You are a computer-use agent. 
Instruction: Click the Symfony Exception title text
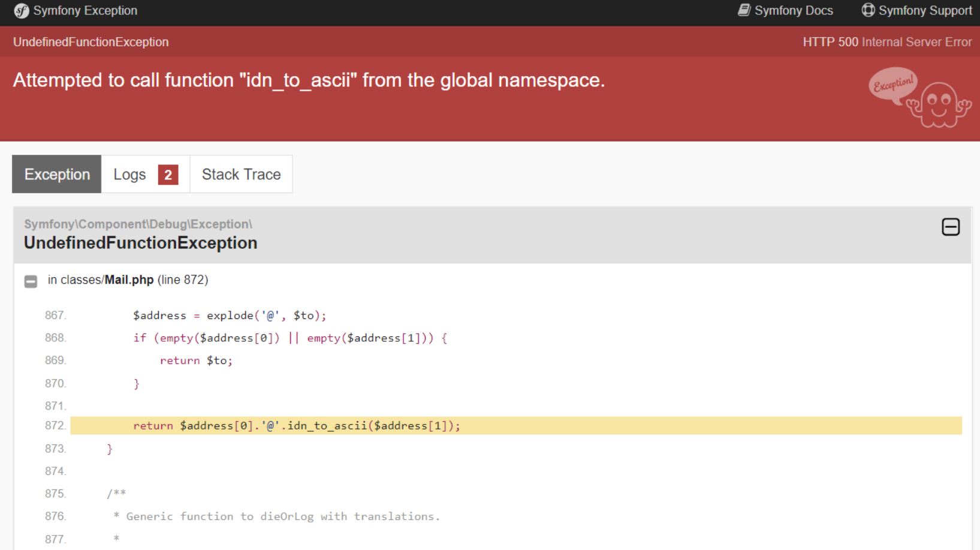[85, 11]
